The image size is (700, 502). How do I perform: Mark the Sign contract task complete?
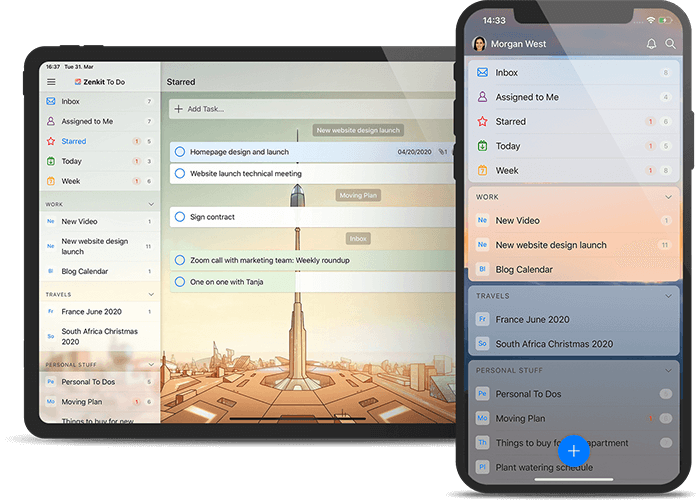(x=180, y=216)
